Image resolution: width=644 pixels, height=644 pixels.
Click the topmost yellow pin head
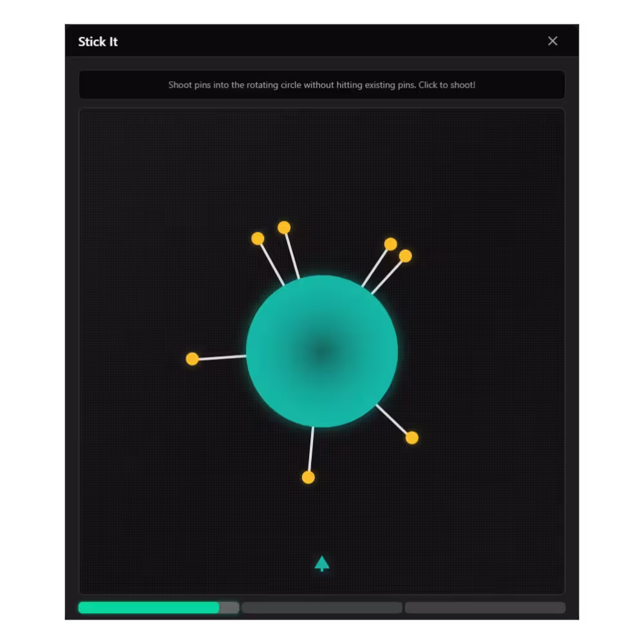[284, 227]
